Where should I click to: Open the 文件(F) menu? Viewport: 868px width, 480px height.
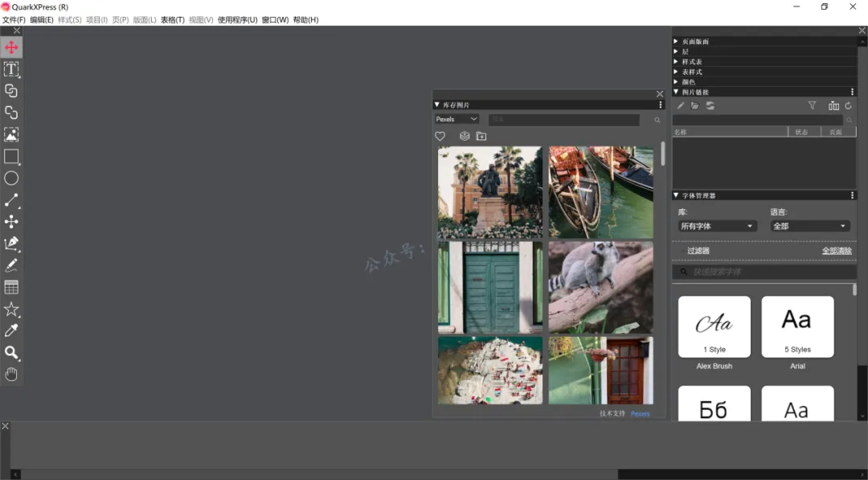pos(14,20)
